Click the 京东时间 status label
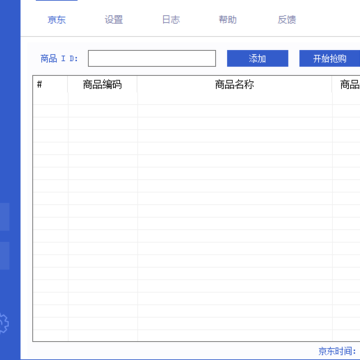The image size is (360, 360). [x=337, y=351]
